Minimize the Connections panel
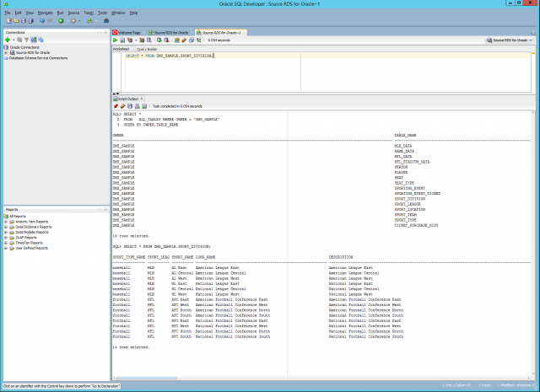Screen dimensions: 540x392 coord(105,32)
